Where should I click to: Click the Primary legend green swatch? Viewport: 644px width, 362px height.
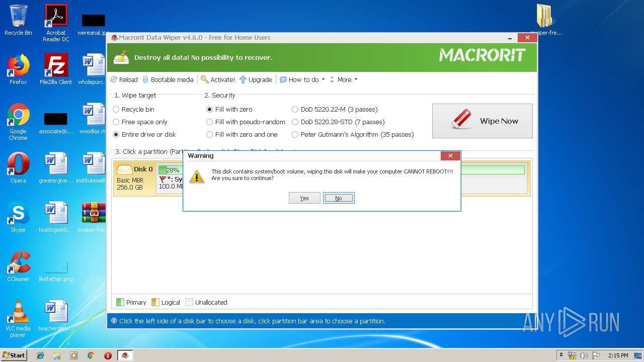(x=120, y=302)
